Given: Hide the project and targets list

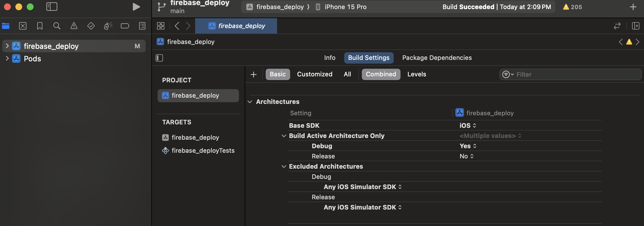Looking at the screenshot, I should click(159, 58).
